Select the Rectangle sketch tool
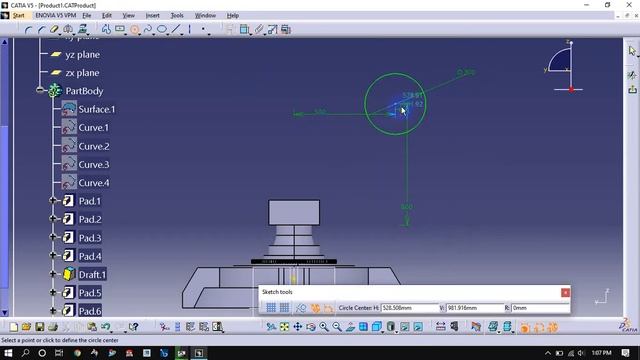 120,29
